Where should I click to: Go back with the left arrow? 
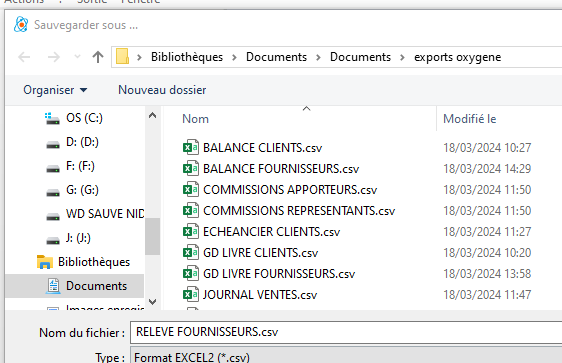[x=24, y=57]
